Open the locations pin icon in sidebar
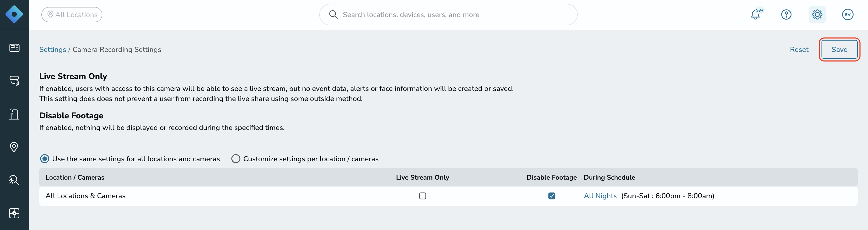Viewport: 868px width, 230px height. point(14,147)
